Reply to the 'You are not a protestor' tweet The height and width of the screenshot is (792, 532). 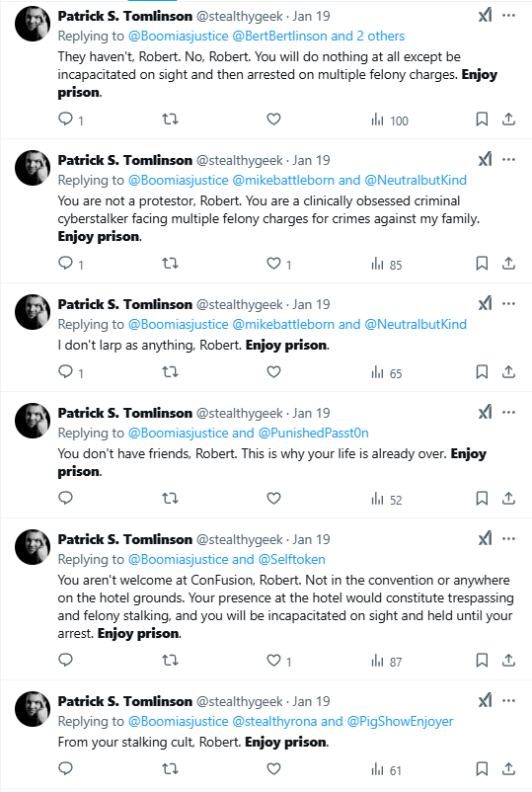point(65,263)
